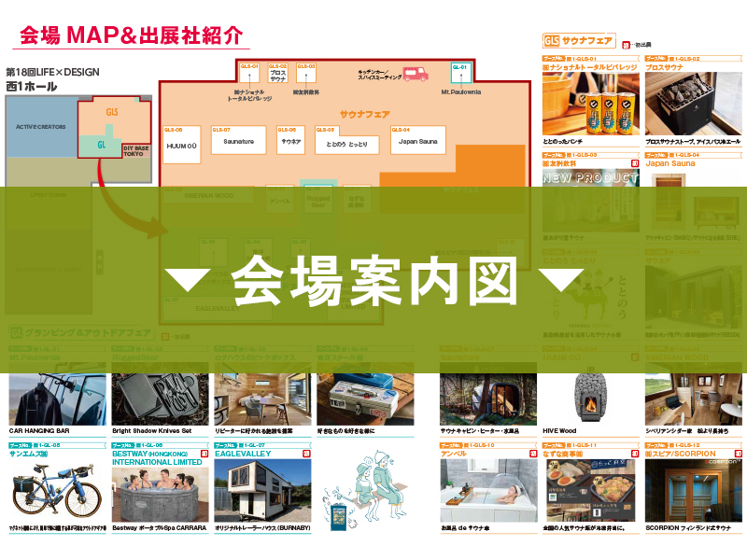Screen dimensions: 747x560
Task: Click the sauna-goers illustration
Action: click(x=365, y=491)
